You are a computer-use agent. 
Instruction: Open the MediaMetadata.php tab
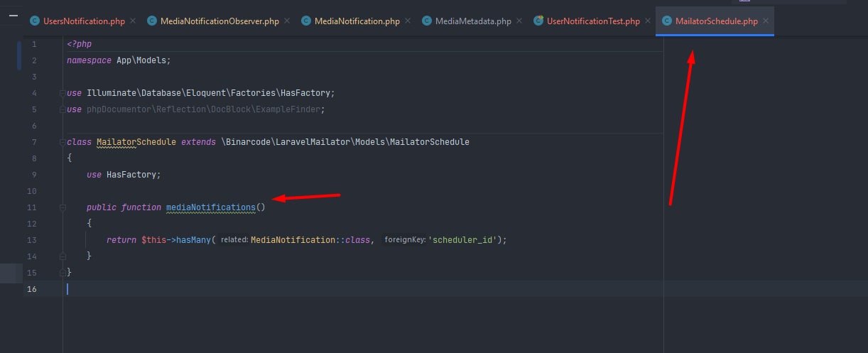click(473, 21)
